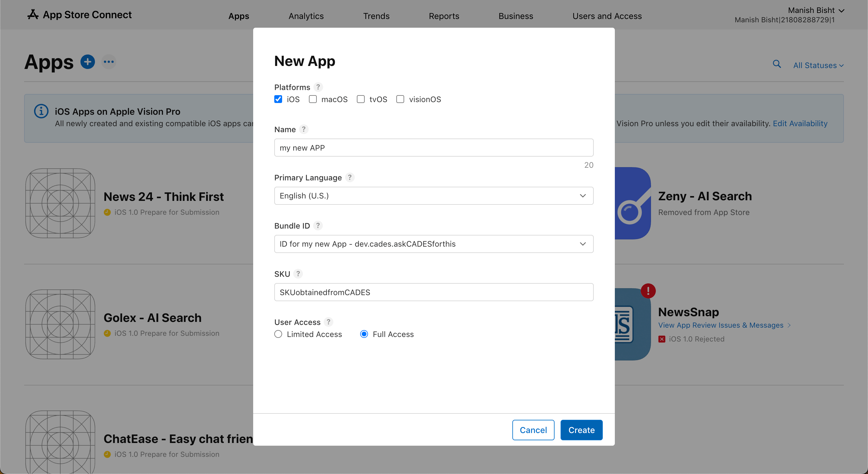
Task: Open the Primary Language dropdown
Action: 434,195
